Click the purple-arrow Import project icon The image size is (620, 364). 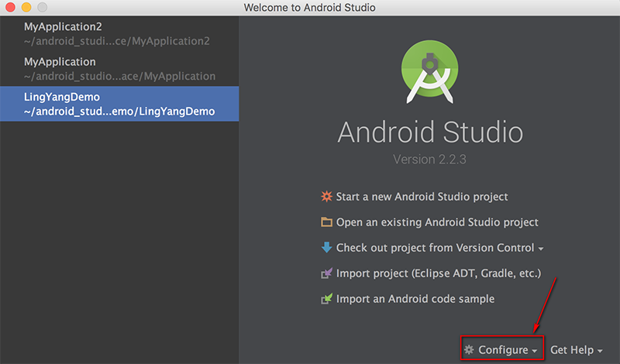point(326,273)
